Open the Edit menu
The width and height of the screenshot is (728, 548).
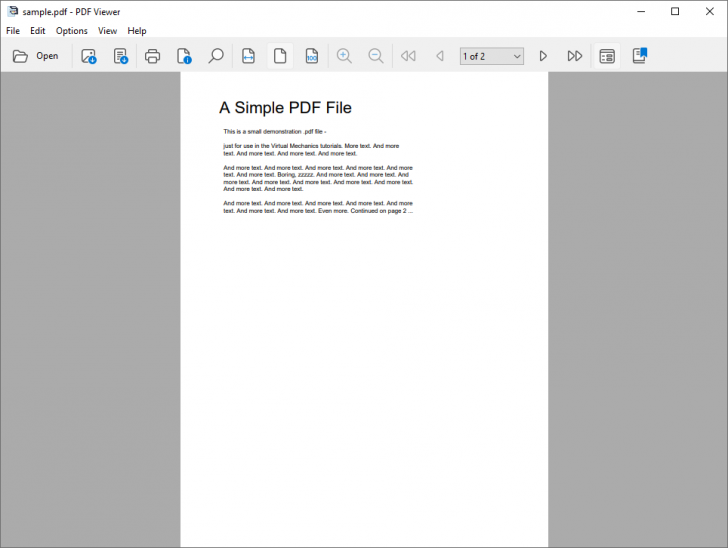click(x=38, y=31)
